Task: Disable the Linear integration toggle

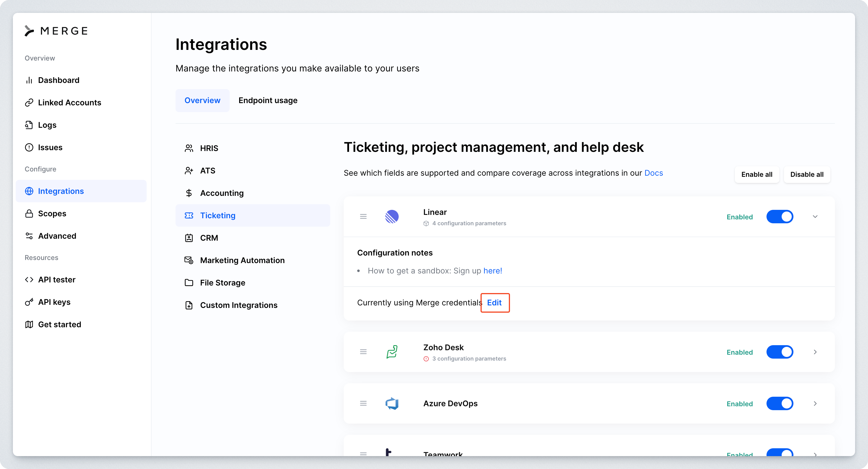Action: point(779,217)
